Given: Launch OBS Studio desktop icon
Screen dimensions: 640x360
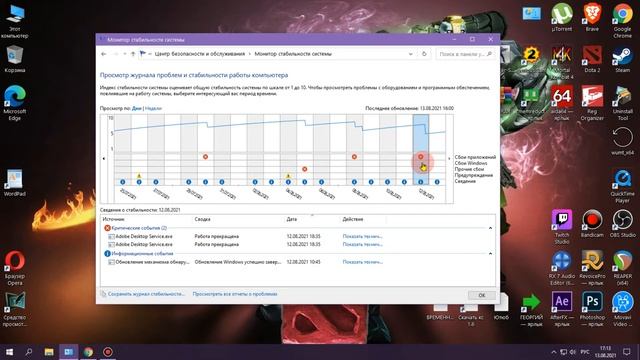Looking at the screenshot, I should (x=622, y=223).
